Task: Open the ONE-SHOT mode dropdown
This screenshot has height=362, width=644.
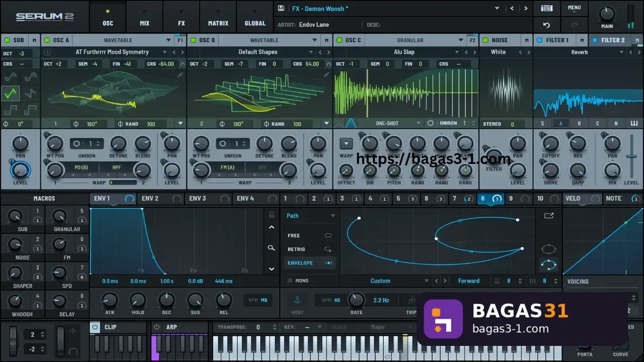Action: (391, 123)
